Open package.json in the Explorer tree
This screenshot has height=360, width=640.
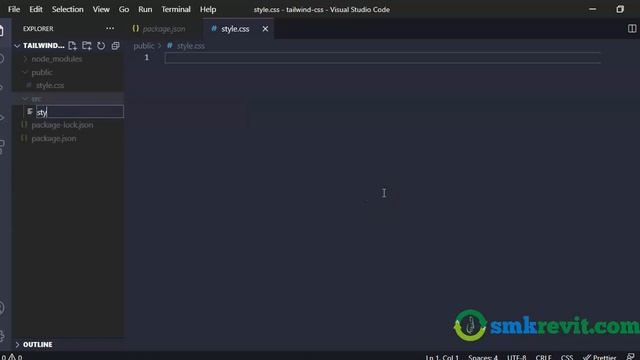click(53, 138)
